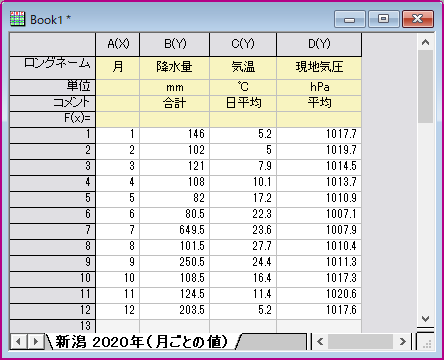Select temperature cell 7.9
Viewport: 444px width, 360px height.
[x=243, y=167]
